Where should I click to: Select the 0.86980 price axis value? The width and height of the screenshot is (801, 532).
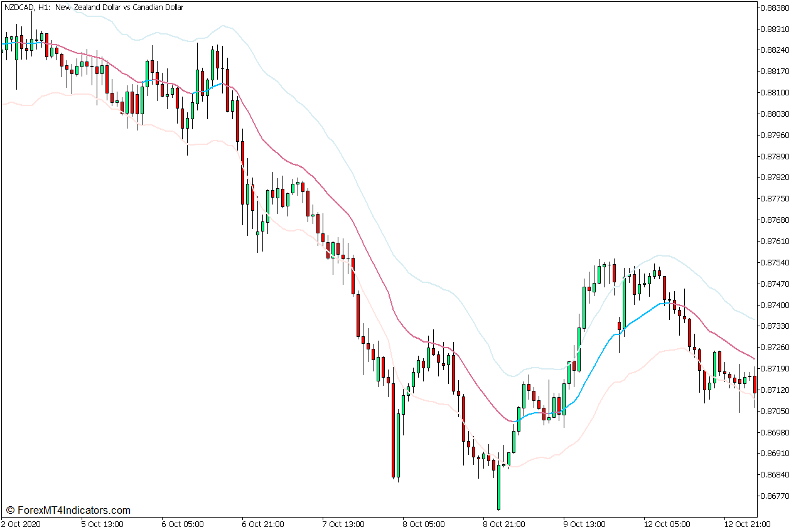pos(774,432)
